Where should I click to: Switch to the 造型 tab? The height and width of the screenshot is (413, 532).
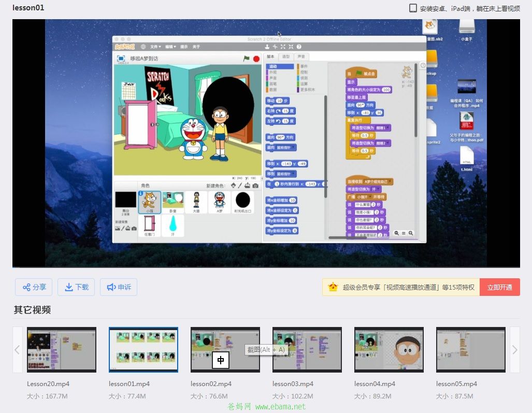pos(286,56)
